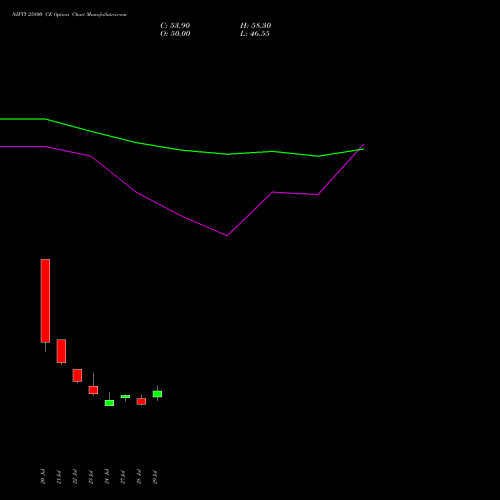This screenshot has height=500, width=500.
Task: Click the 27 Jul date axis label
Action: pyautogui.click(x=123, y=477)
